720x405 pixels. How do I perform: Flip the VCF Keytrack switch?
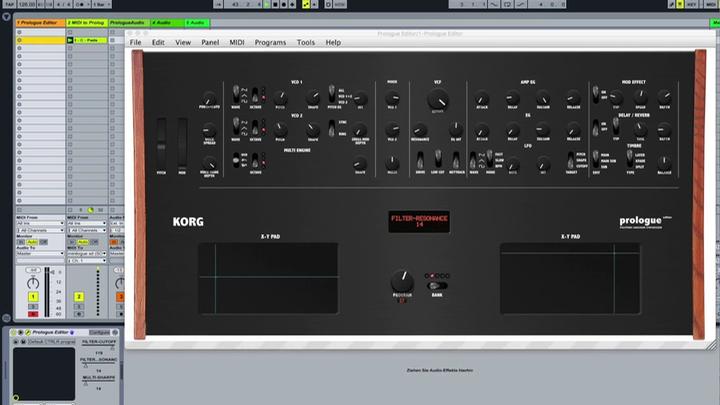pos(456,160)
